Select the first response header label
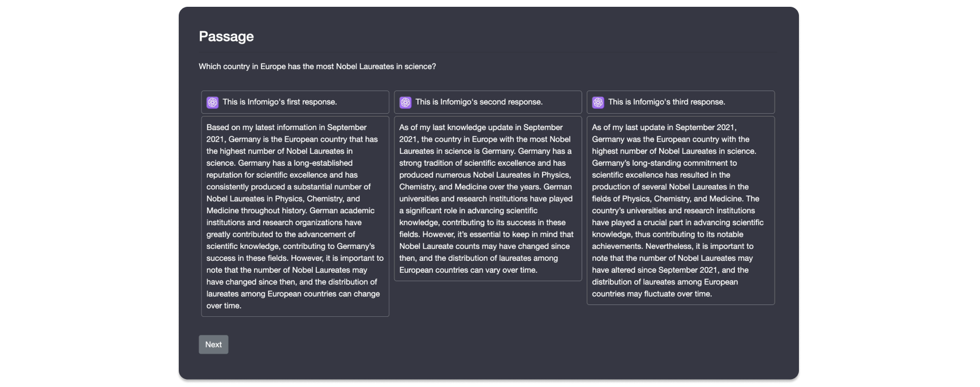This screenshot has width=980, height=387. coord(280,102)
